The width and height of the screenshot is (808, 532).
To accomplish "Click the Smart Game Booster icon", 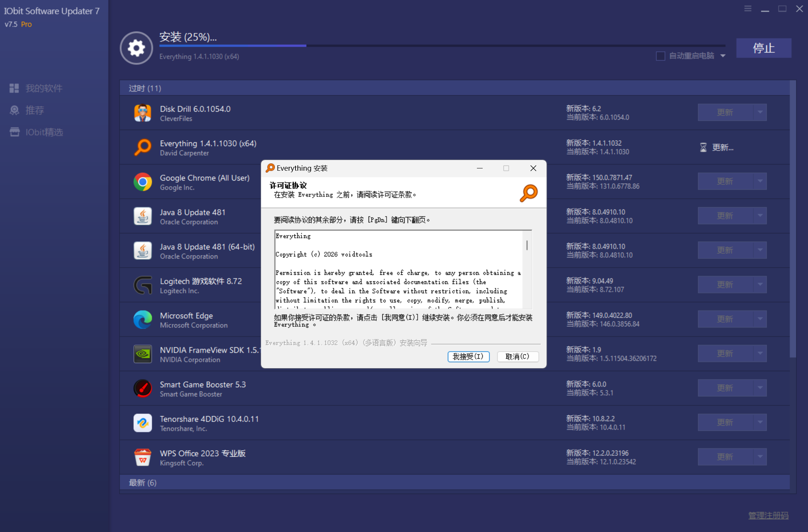I will tap(142, 388).
